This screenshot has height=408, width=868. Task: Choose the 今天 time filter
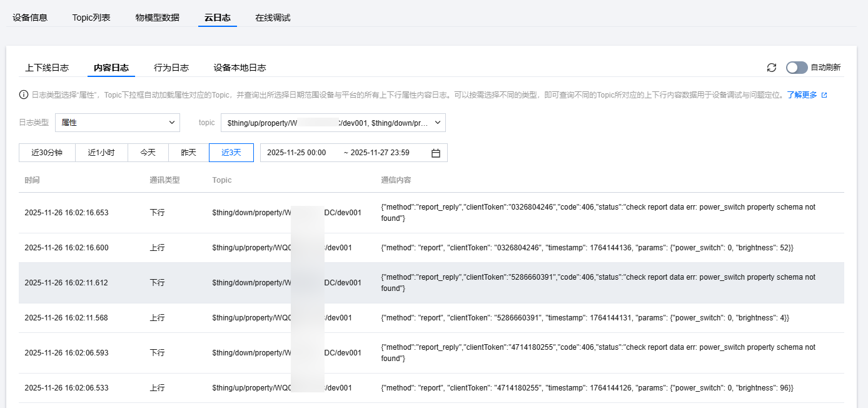tap(148, 153)
